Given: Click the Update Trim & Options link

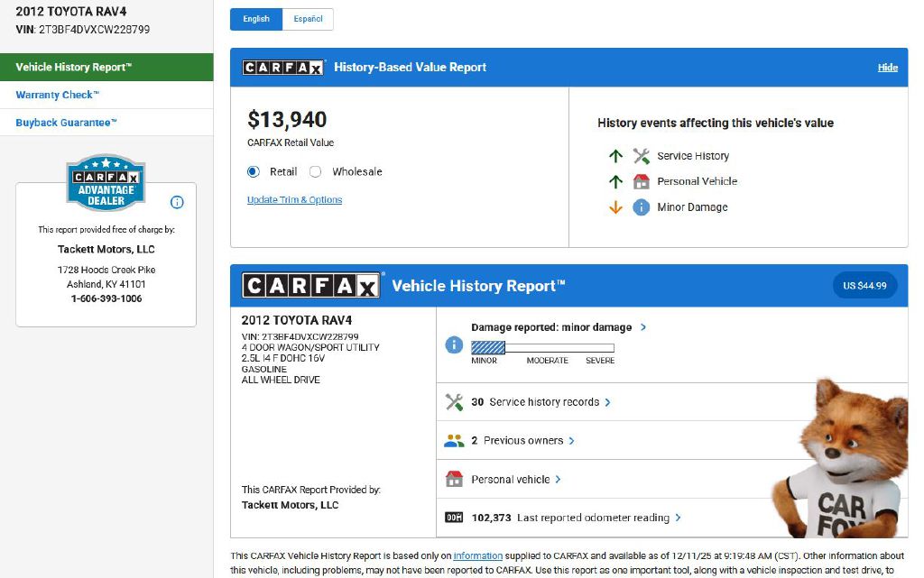Looking at the screenshot, I should (x=294, y=200).
